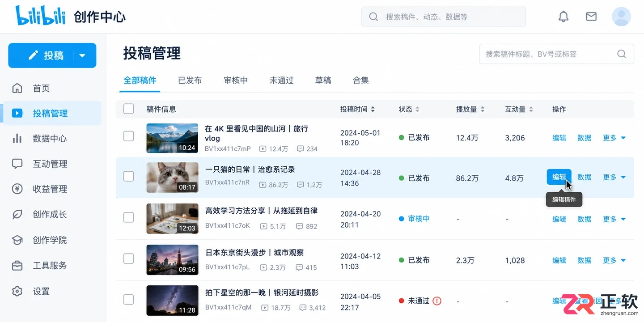
Task: Check the box for 高效学习方法分享 video
Action: [x=128, y=217]
